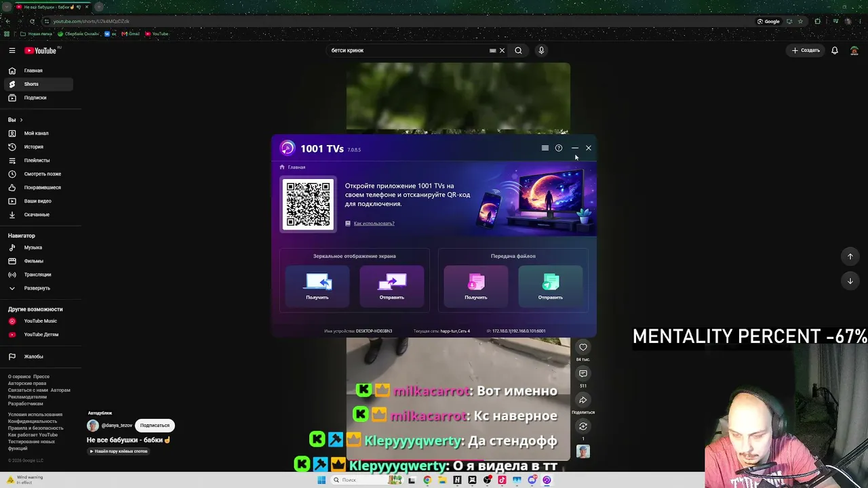Image resolution: width=868 pixels, height=488 pixels.
Task: Bookmark this page with the star
Action: coord(801,21)
